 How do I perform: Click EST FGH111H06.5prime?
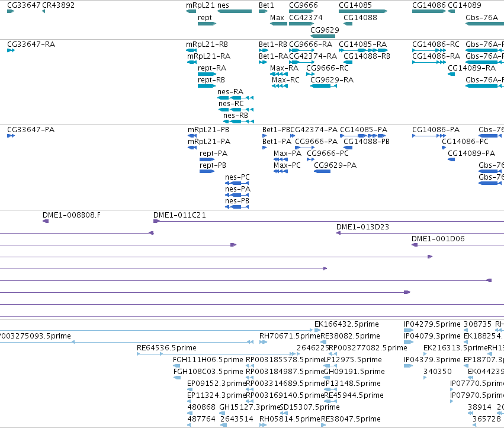[x=208, y=360]
